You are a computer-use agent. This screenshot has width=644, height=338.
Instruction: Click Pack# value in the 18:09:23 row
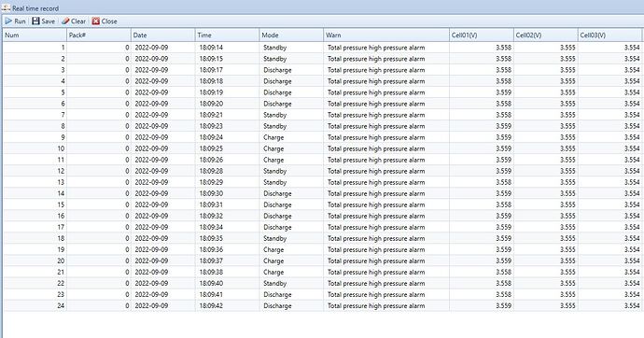click(x=127, y=126)
